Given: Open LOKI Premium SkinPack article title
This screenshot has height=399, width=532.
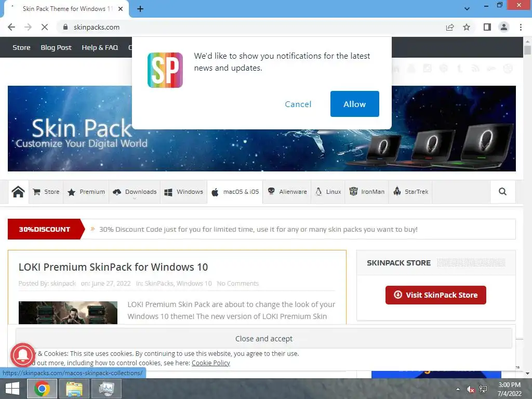Looking at the screenshot, I should [113, 267].
